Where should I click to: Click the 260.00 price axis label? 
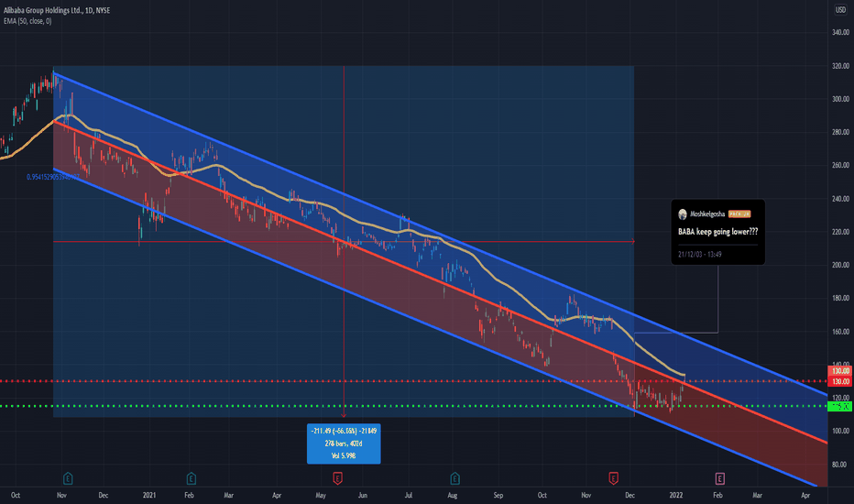tap(840, 165)
